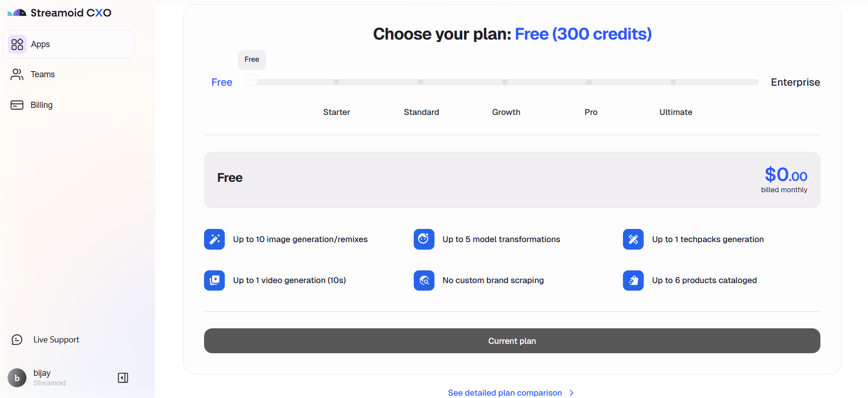The width and height of the screenshot is (868, 398).
Task: Go to the Teams section
Action: click(42, 74)
